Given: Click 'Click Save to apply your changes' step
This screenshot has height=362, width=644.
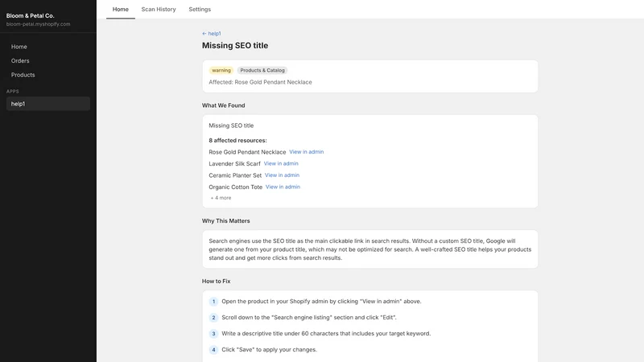Looking at the screenshot, I should point(270,350).
